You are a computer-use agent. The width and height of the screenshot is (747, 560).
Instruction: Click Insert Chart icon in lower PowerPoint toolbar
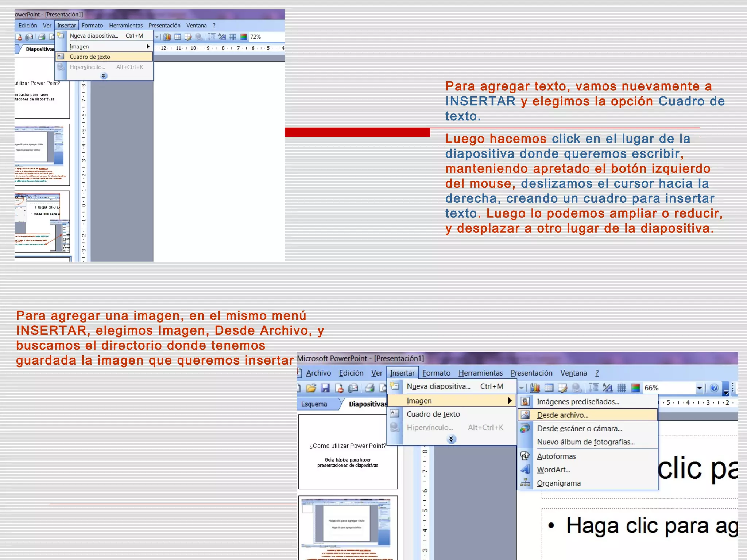pyautogui.click(x=535, y=388)
